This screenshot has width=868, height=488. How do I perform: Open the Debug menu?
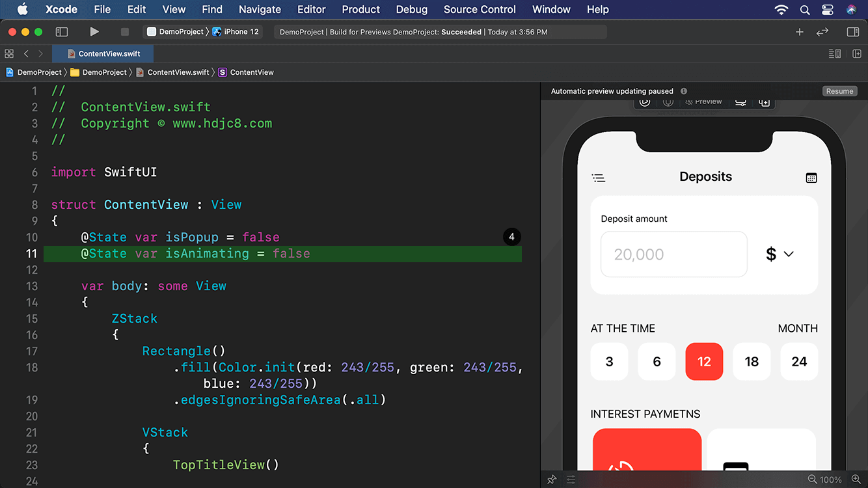click(x=412, y=9)
